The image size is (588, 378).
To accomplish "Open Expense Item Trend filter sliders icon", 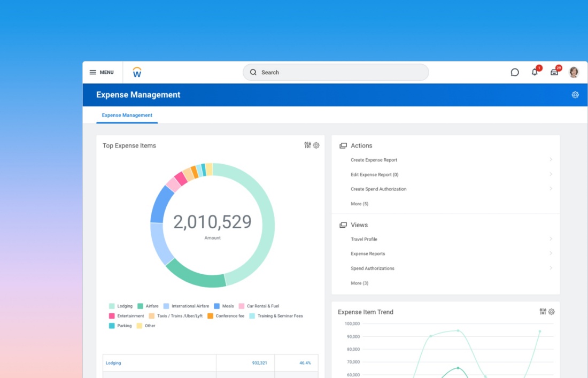I will tap(543, 312).
